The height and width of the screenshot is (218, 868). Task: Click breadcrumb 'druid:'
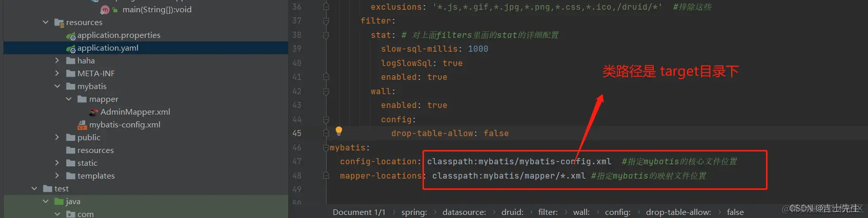point(513,212)
